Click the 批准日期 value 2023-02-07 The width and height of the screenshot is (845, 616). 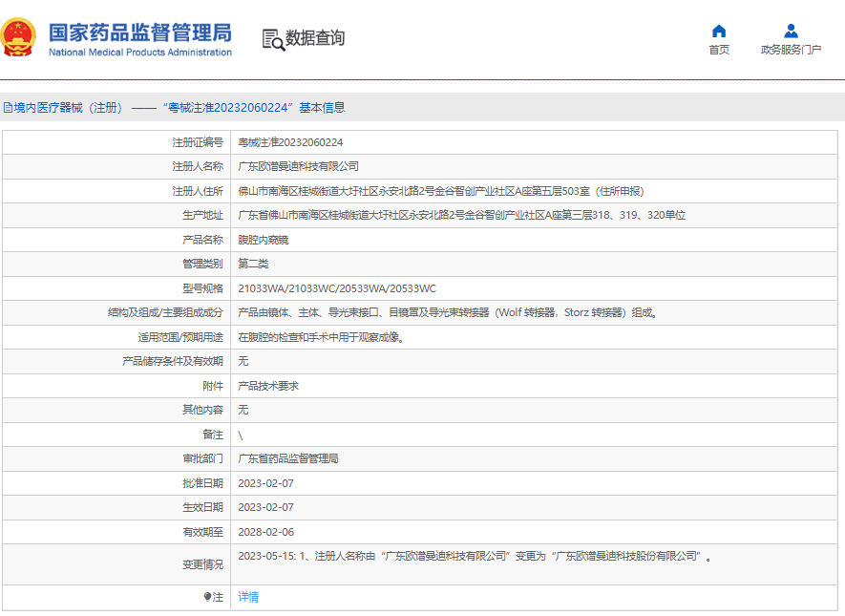[266, 483]
